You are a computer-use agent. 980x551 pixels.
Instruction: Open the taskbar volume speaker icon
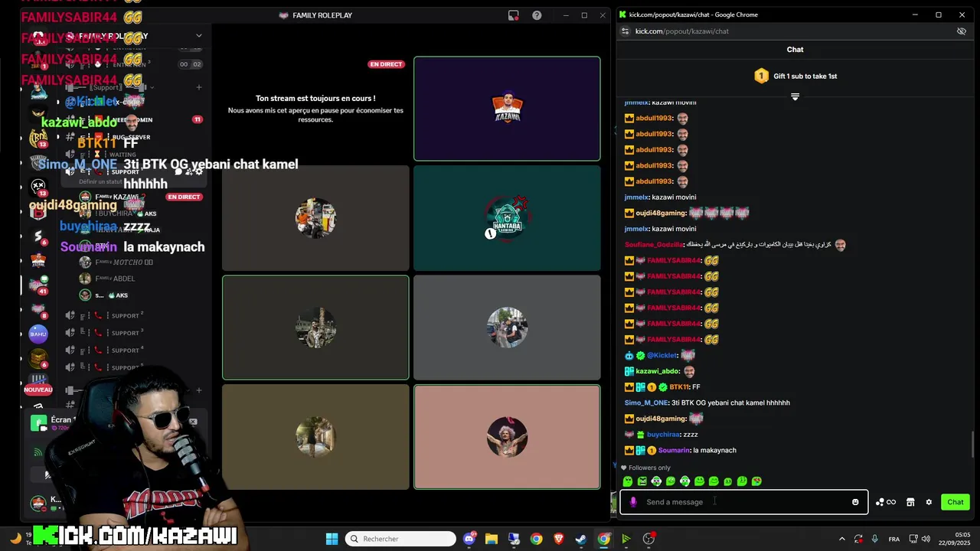(926, 539)
